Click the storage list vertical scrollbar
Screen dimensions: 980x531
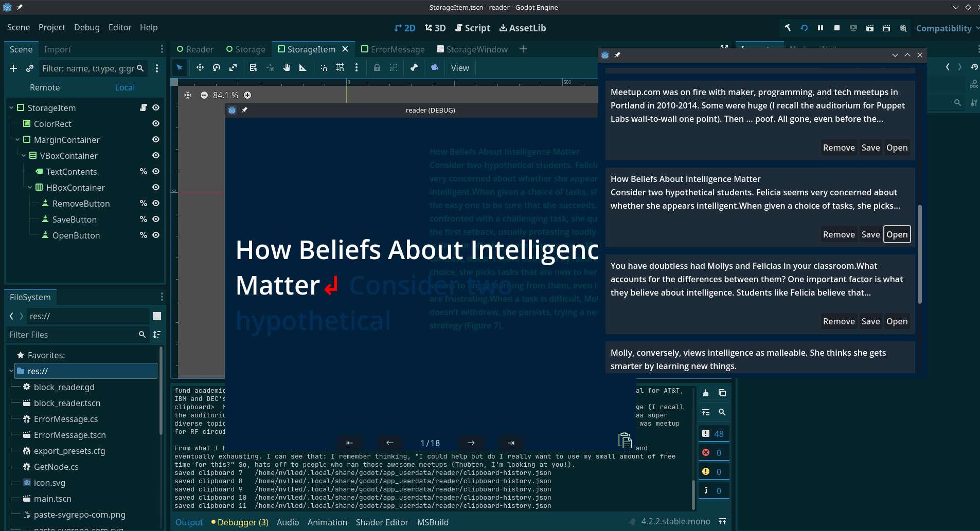tap(919, 254)
